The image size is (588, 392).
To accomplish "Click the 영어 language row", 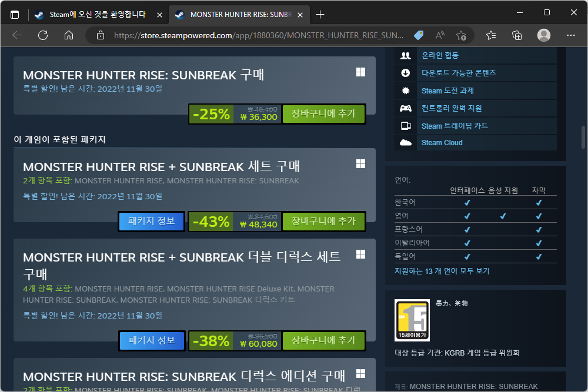I will pos(476,216).
